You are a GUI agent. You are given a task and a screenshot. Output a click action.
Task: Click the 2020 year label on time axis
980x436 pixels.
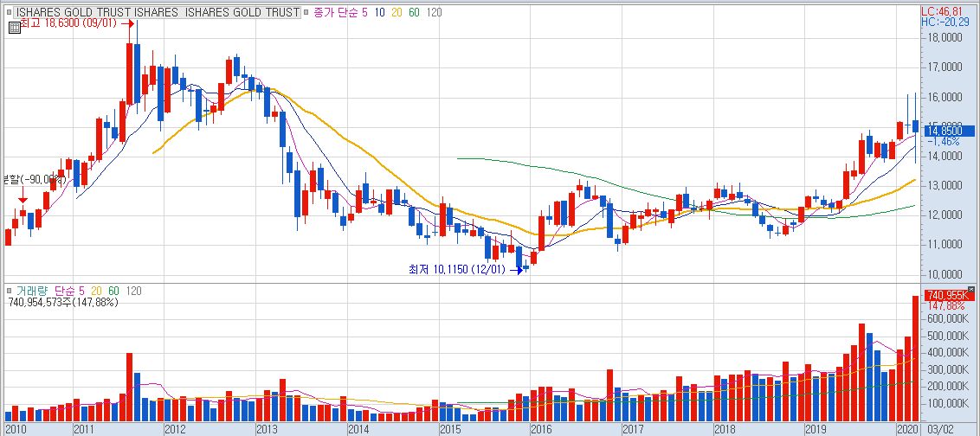tap(907, 429)
